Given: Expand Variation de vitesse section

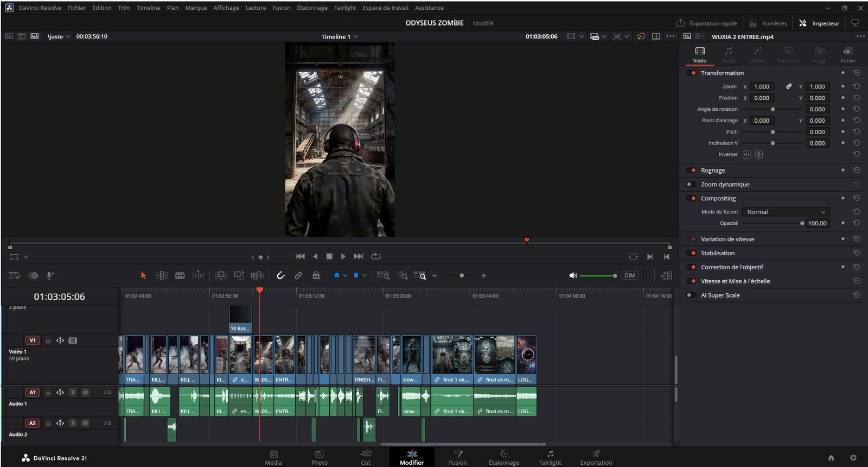Looking at the screenshot, I should [x=727, y=239].
